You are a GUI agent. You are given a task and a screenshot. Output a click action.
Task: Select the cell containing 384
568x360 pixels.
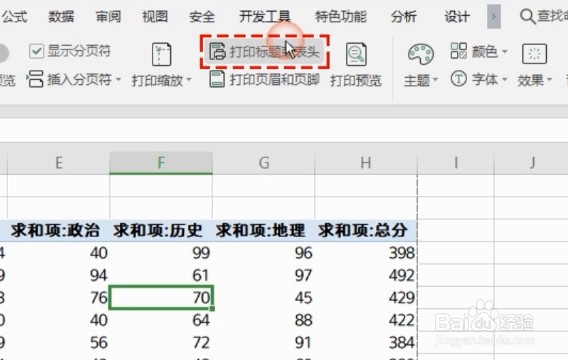366,343
